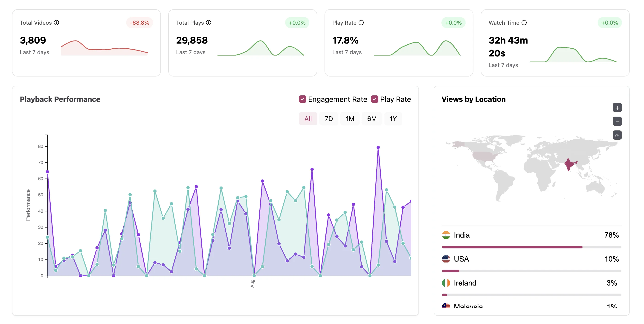Click the Watch Time info icon
Screen dimensions: 644x324
(x=524, y=23)
